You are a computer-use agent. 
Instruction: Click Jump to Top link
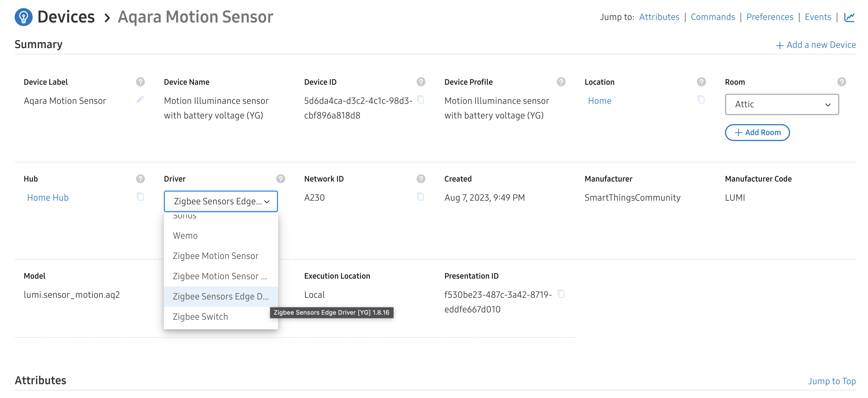(831, 381)
